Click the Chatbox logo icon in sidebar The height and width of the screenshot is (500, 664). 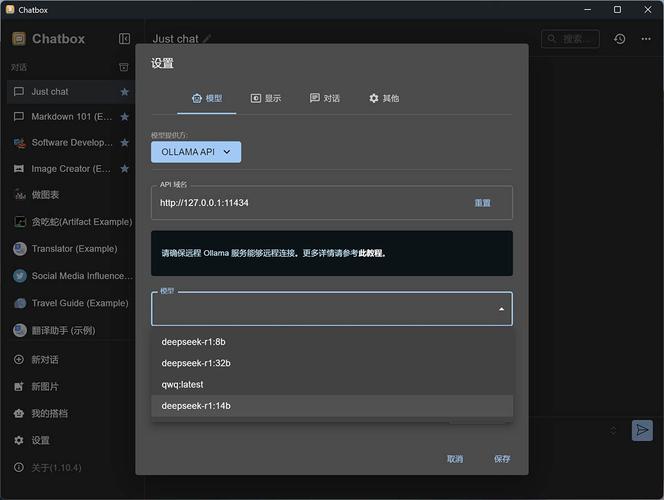[19, 39]
